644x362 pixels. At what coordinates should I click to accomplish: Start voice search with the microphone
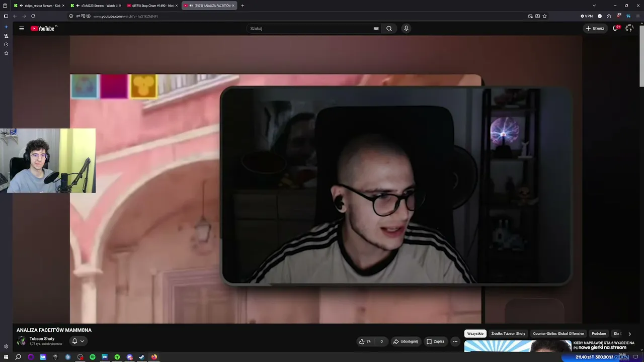click(x=406, y=29)
